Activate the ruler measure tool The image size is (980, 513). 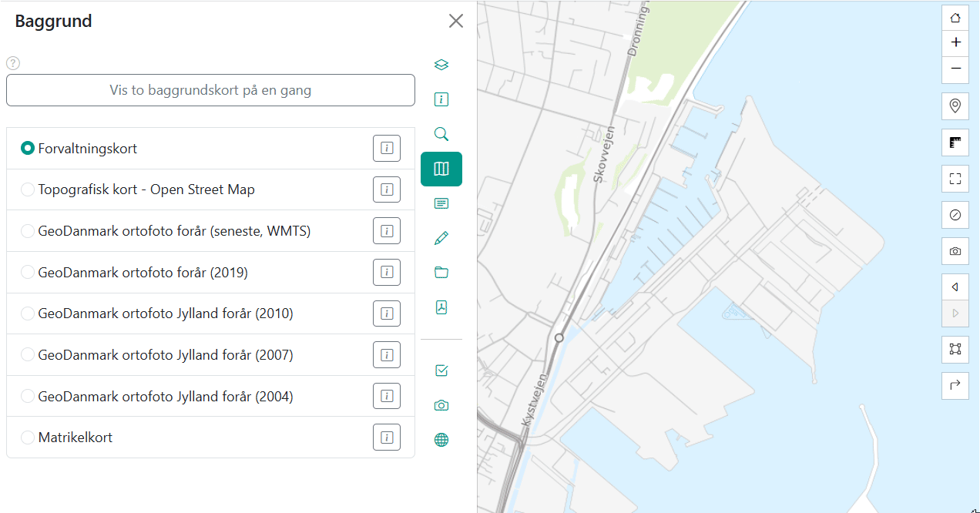coord(955,142)
